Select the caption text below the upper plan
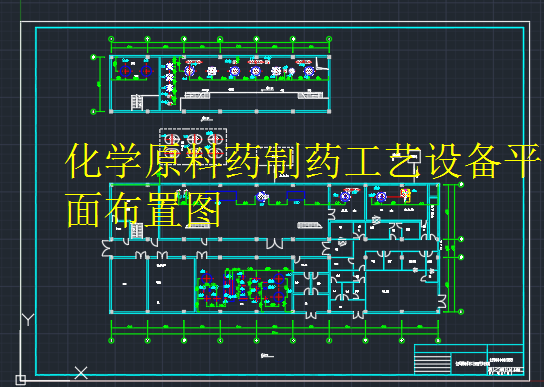The image size is (544, 387). (206, 119)
